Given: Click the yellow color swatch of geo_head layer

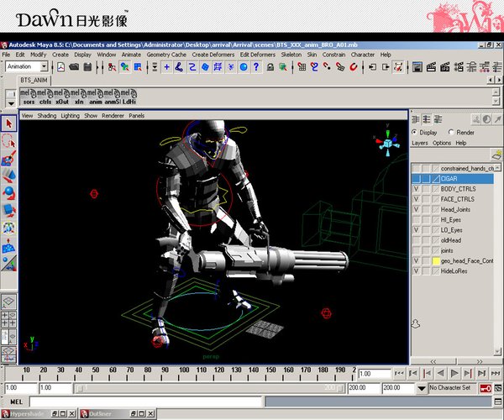Looking at the screenshot, I should tap(436, 261).
